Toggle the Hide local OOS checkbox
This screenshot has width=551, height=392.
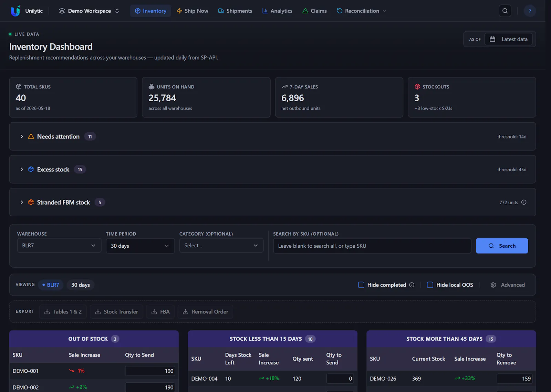tap(430, 285)
